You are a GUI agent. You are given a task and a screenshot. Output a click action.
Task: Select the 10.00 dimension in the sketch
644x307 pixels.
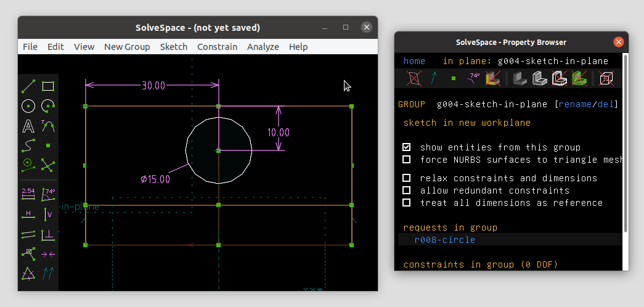(x=279, y=133)
